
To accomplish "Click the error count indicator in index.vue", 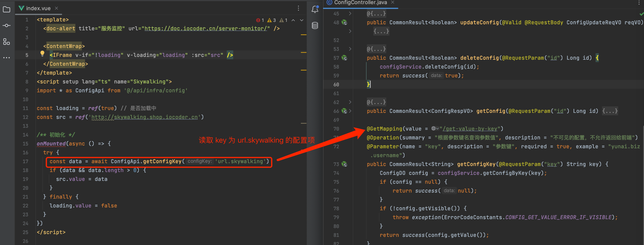I will click(x=260, y=20).
